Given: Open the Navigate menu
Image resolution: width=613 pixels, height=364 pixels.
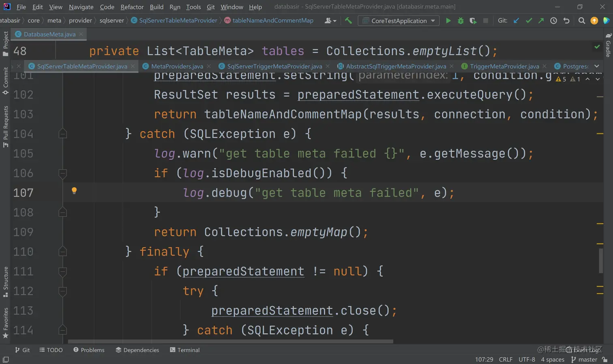Looking at the screenshot, I should pos(81,7).
